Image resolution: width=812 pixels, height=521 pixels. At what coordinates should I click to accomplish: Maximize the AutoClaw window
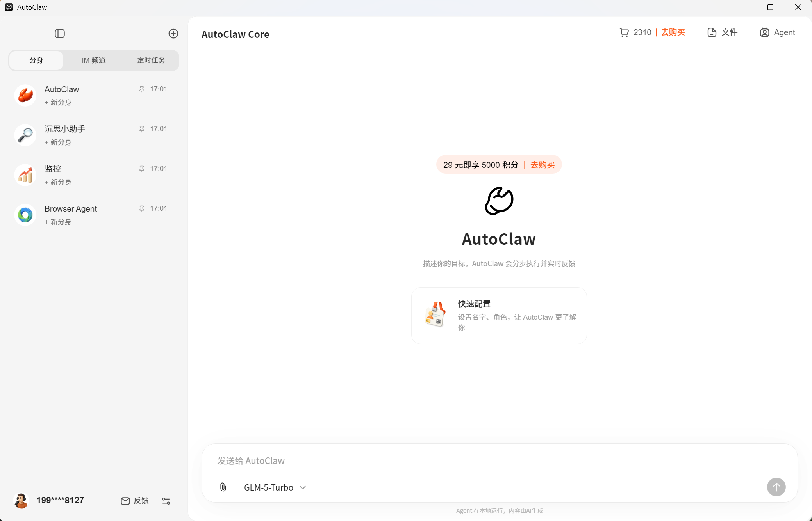[770, 7]
